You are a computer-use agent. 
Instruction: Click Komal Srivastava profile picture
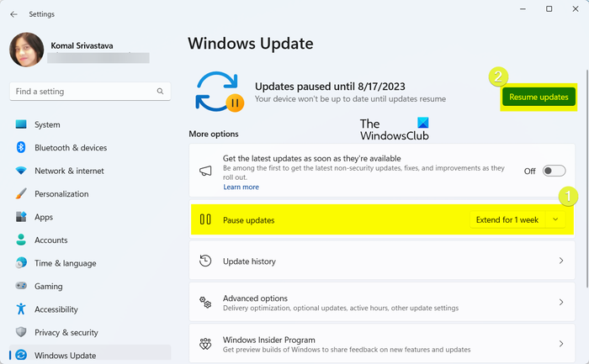pyautogui.click(x=26, y=50)
